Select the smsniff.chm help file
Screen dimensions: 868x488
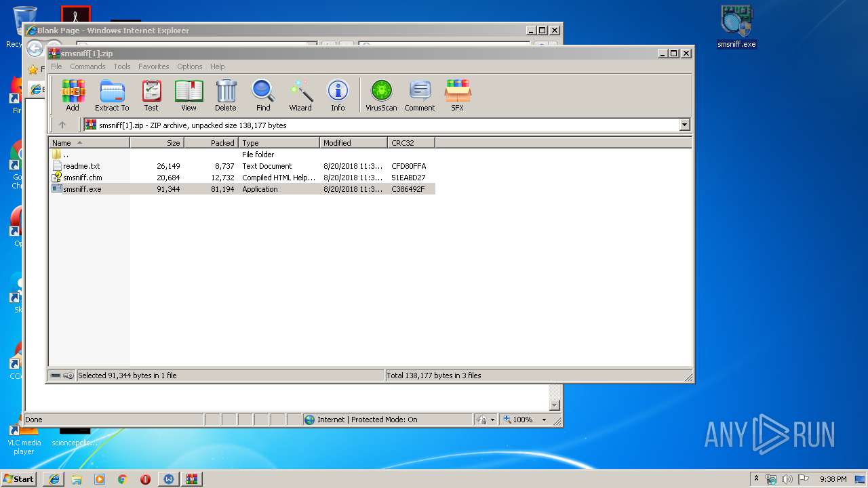241,178
